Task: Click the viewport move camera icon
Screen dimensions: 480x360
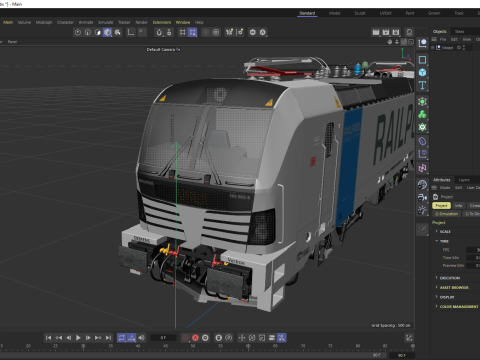Action: pyautogui.click(x=390, y=42)
